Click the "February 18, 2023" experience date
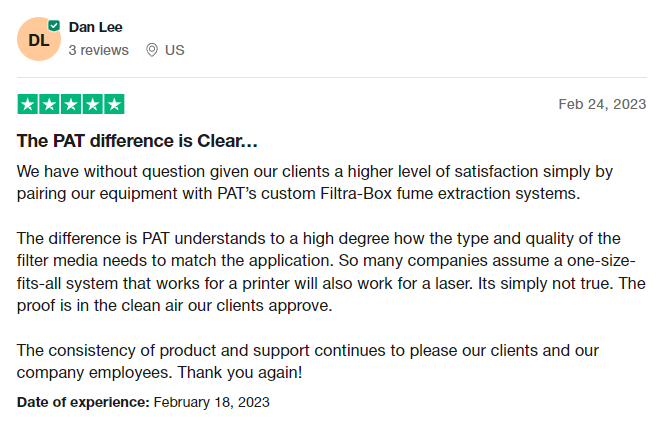Viewport: 670px width, 424px height. tap(211, 402)
